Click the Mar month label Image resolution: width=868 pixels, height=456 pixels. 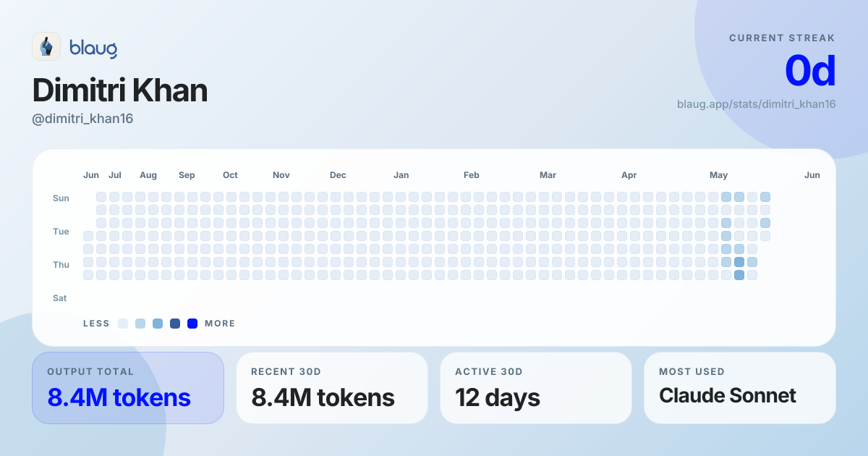click(x=548, y=175)
